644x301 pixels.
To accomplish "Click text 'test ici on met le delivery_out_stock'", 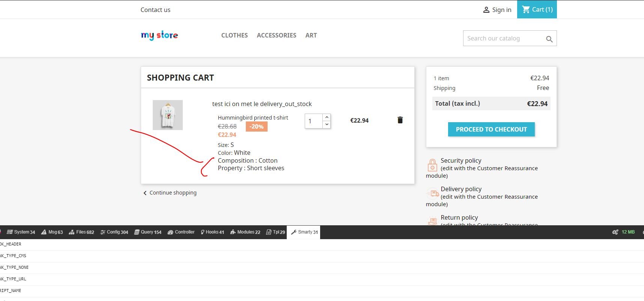I will 262,104.
